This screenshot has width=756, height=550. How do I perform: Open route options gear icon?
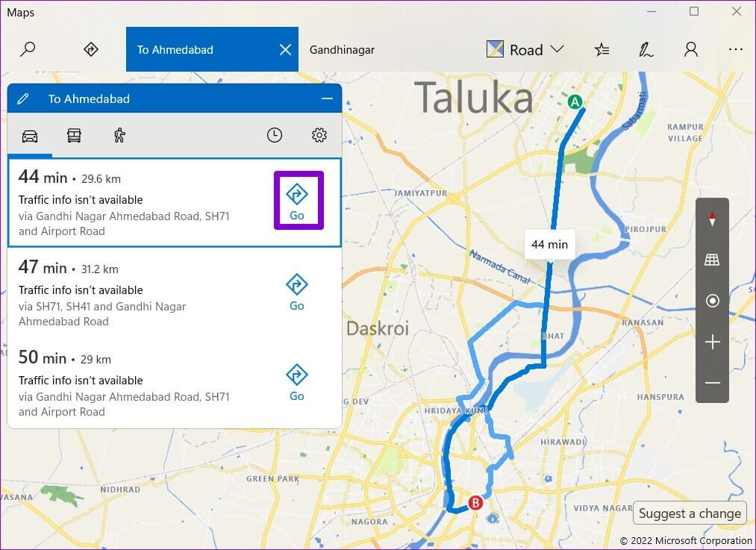[x=319, y=136]
